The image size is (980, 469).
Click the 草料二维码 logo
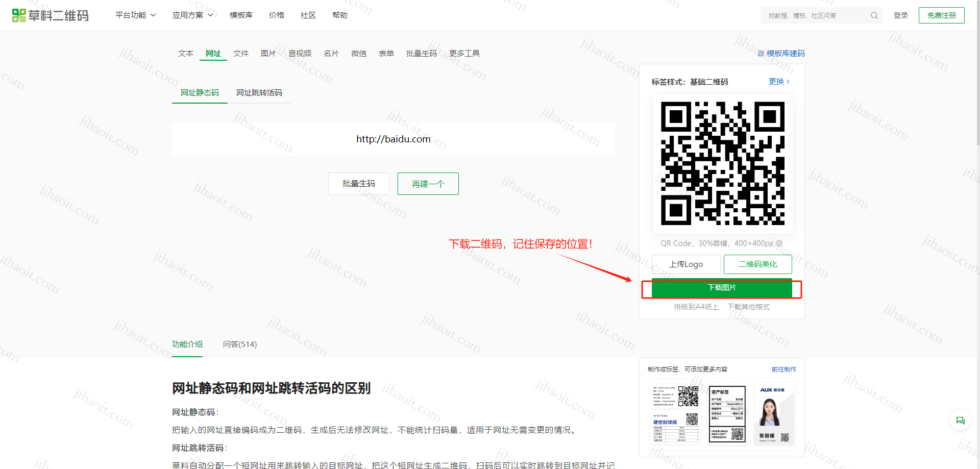51,15
